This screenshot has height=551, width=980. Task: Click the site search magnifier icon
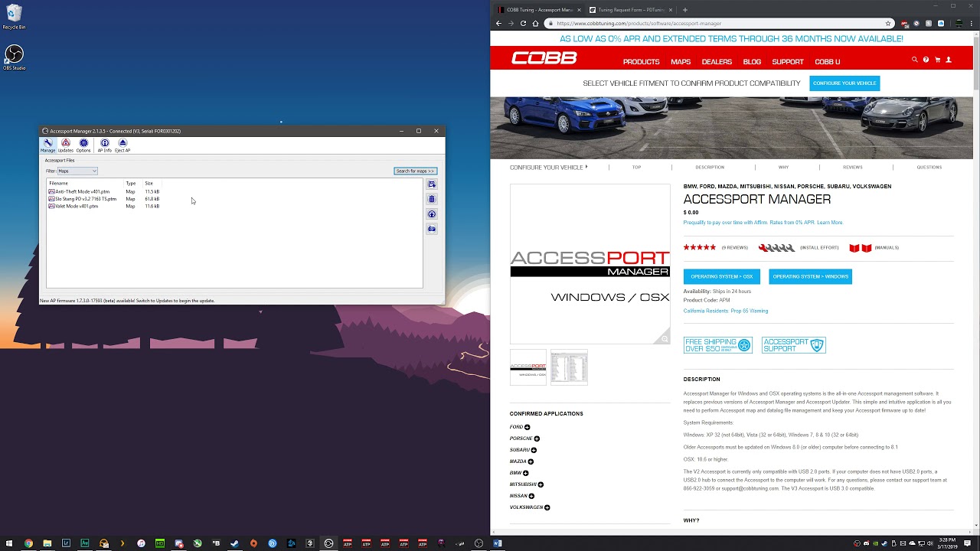[914, 60]
